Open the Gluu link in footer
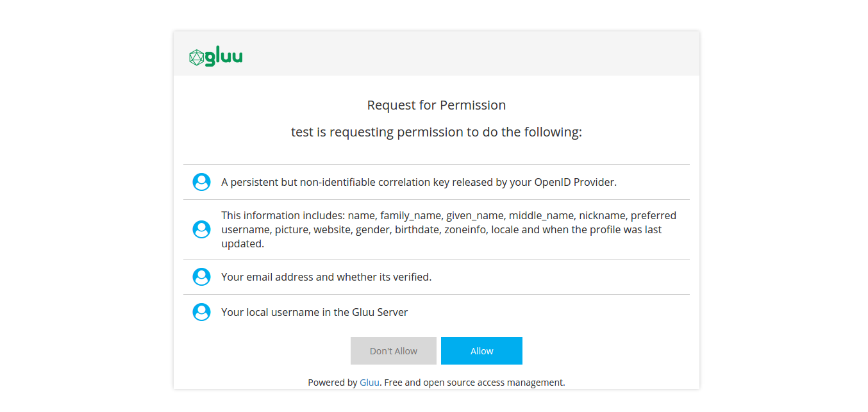Image resolution: width=868 pixels, height=412 pixels. tap(369, 383)
